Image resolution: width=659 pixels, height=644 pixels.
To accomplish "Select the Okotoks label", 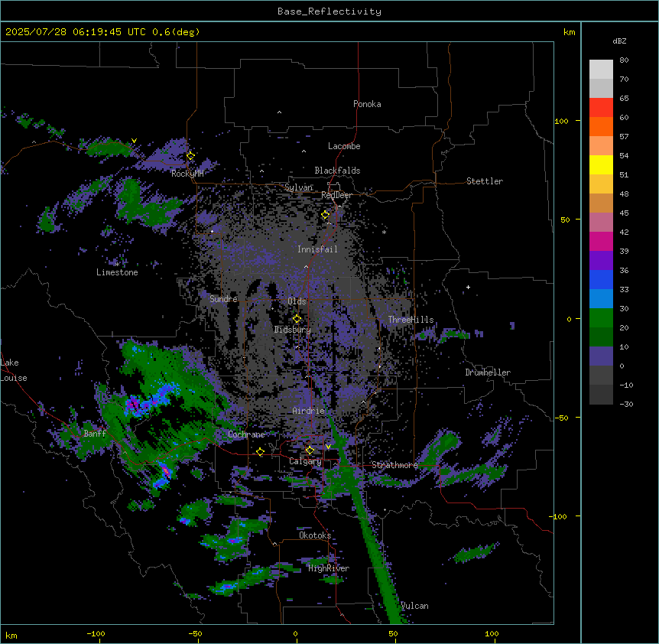I will tap(315, 535).
